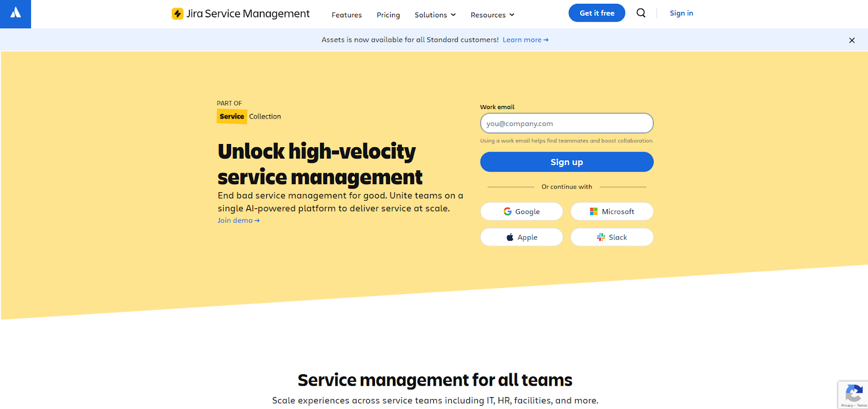
Task: Open the search magnifier icon
Action: tap(641, 13)
